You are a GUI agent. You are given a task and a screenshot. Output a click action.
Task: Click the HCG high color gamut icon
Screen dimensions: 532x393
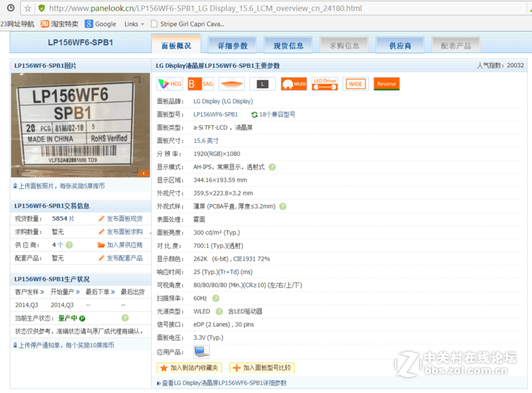(x=170, y=84)
